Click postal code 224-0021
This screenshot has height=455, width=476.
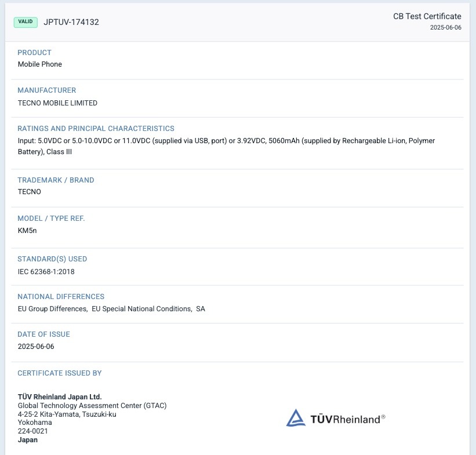pyautogui.click(x=33, y=431)
